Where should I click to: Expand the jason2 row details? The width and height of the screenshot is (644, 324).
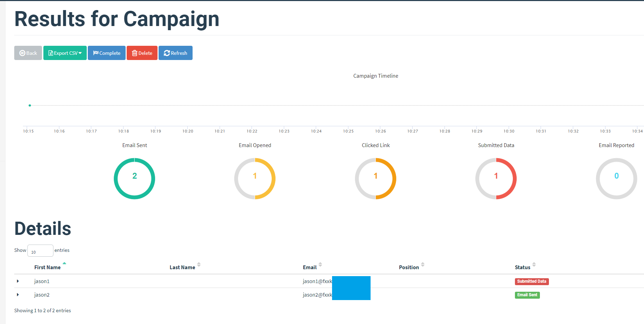click(18, 295)
